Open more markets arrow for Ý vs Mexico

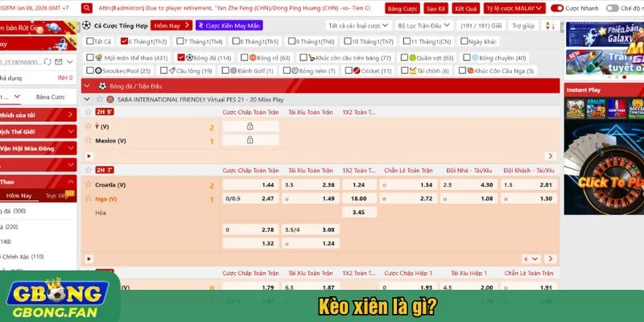(551, 156)
